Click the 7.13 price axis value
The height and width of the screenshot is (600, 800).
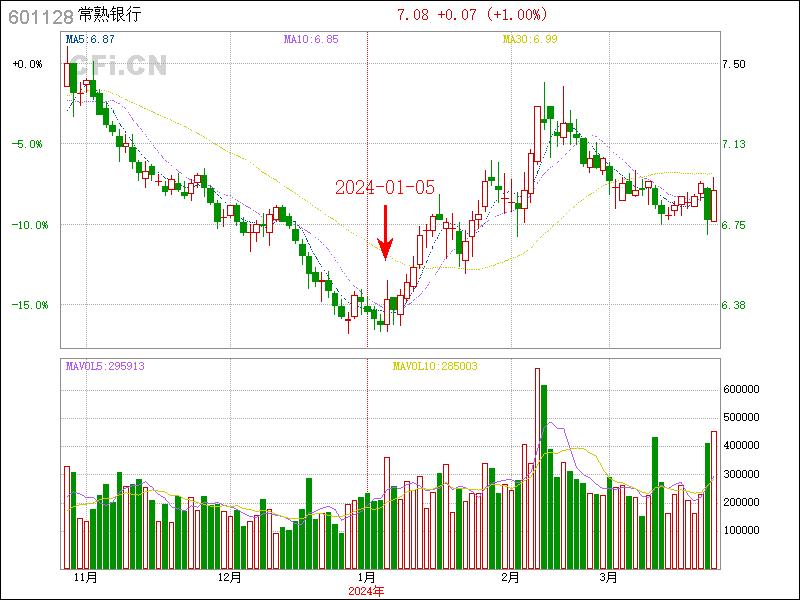tap(734, 144)
